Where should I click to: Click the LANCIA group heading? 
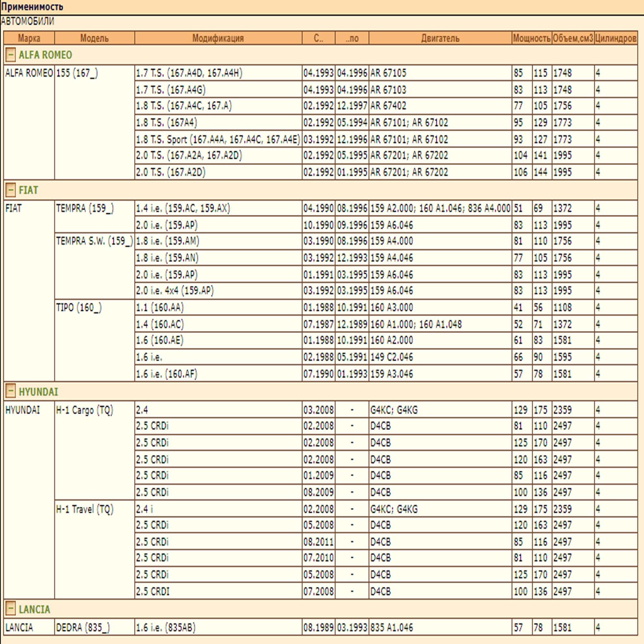point(34,610)
